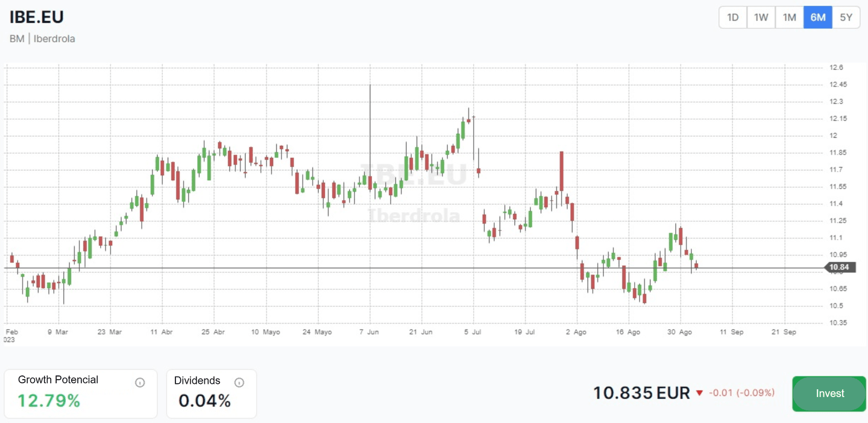Screen dimensions: 868x423
Task: Click the IBE.EU ticker heading
Action: point(37,17)
